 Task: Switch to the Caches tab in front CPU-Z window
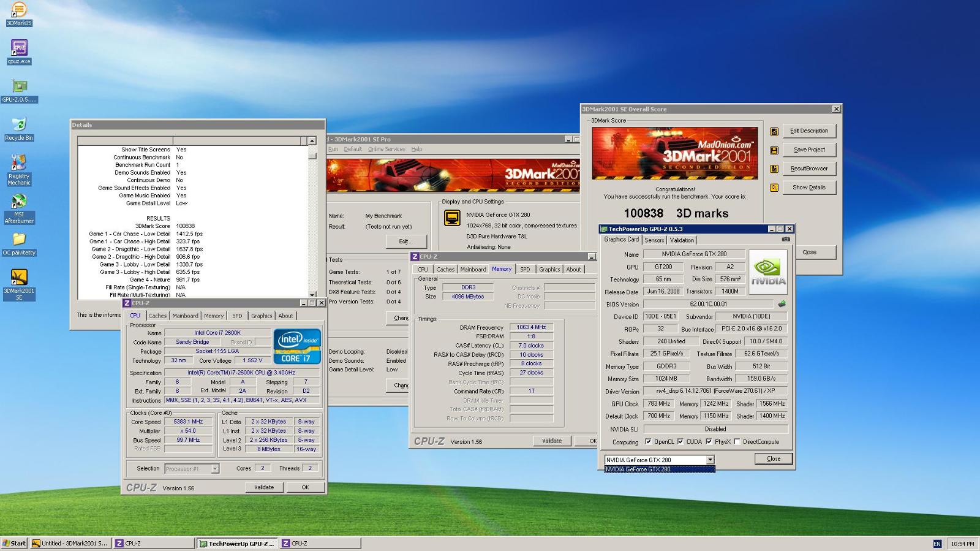(157, 316)
